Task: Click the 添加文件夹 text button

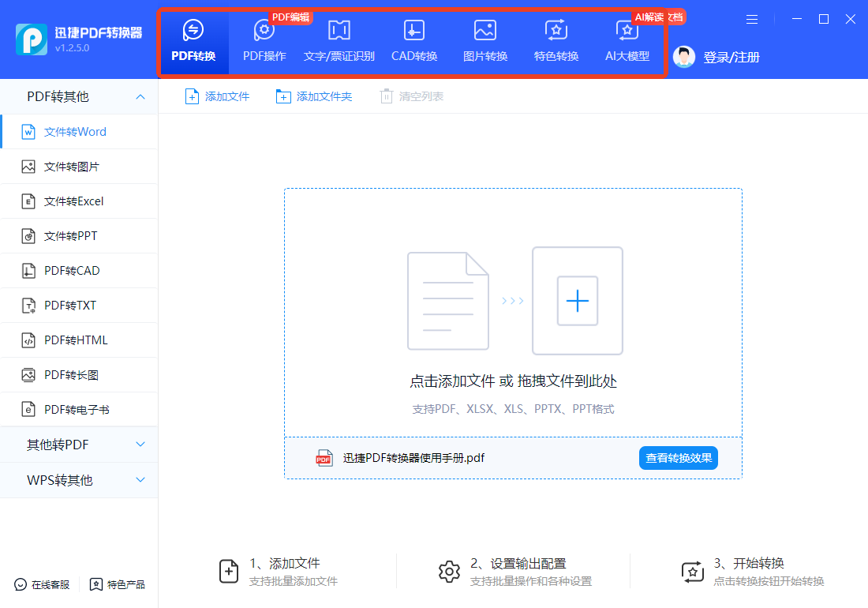Action: click(x=324, y=96)
